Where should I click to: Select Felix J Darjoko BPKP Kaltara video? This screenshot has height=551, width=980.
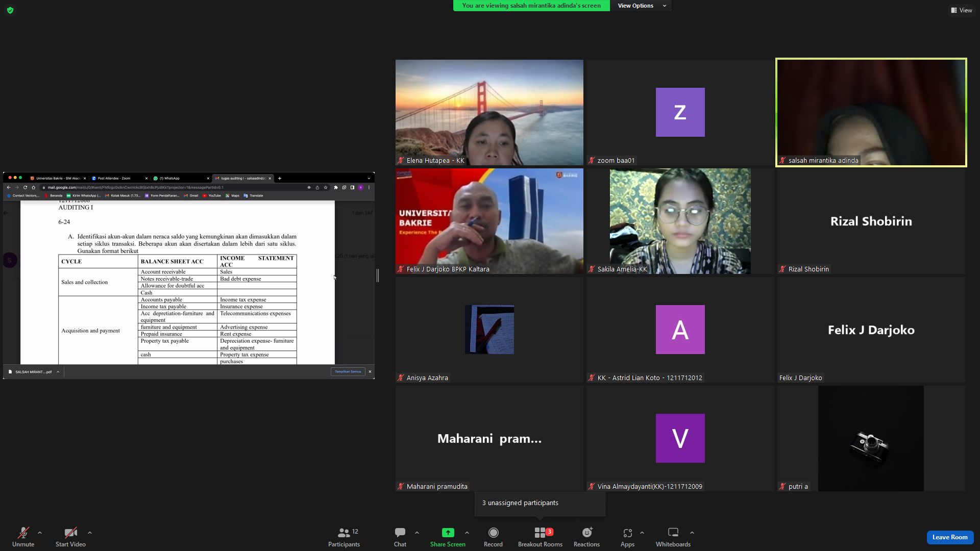click(489, 221)
